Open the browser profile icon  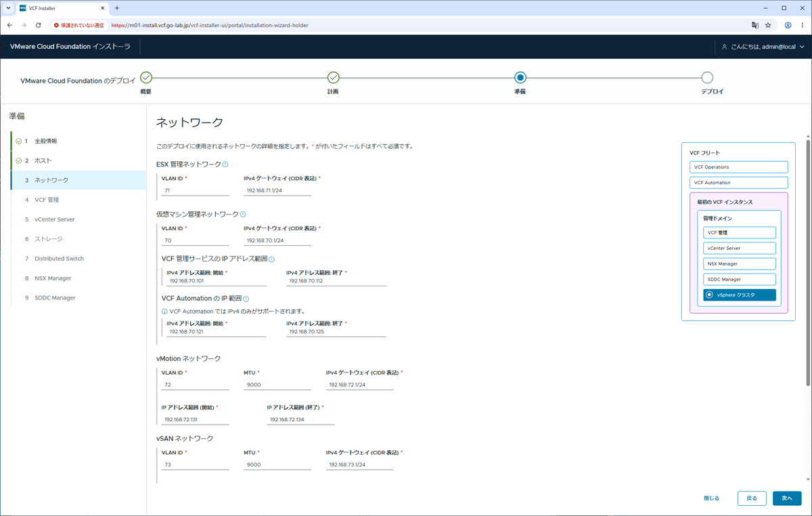[x=788, y=25]
